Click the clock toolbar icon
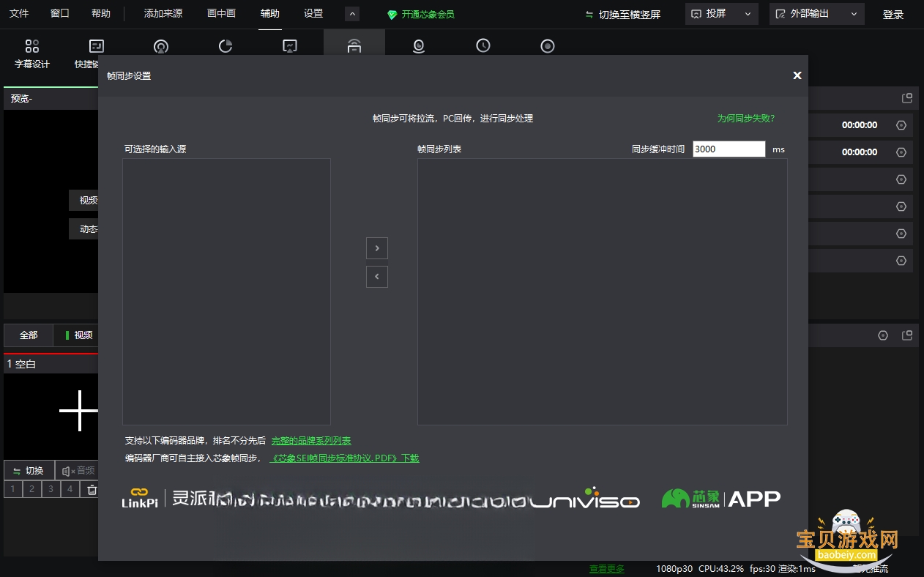The height and width of the screenshot is (577, 924). coord(483,46)
